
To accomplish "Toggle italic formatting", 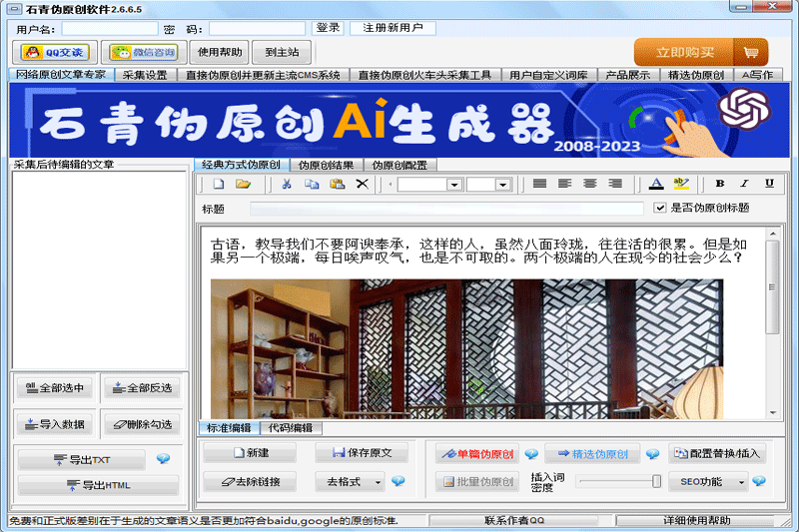I will (x=744, y=184).
